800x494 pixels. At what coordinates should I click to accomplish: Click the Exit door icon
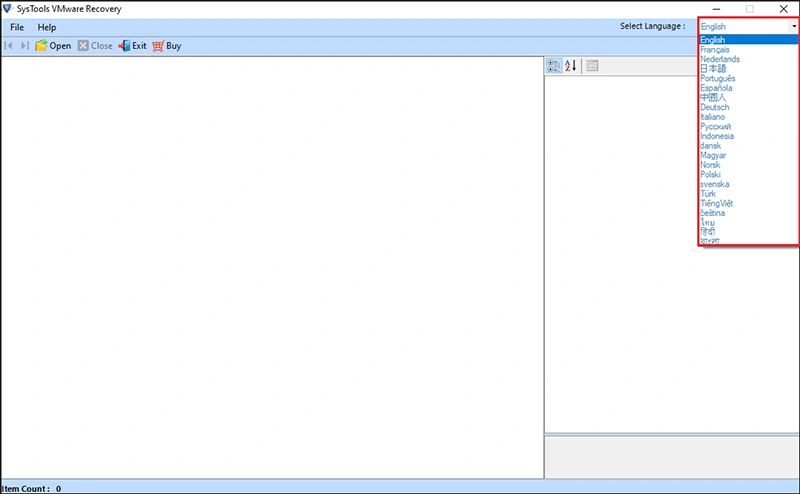[124, 46]
